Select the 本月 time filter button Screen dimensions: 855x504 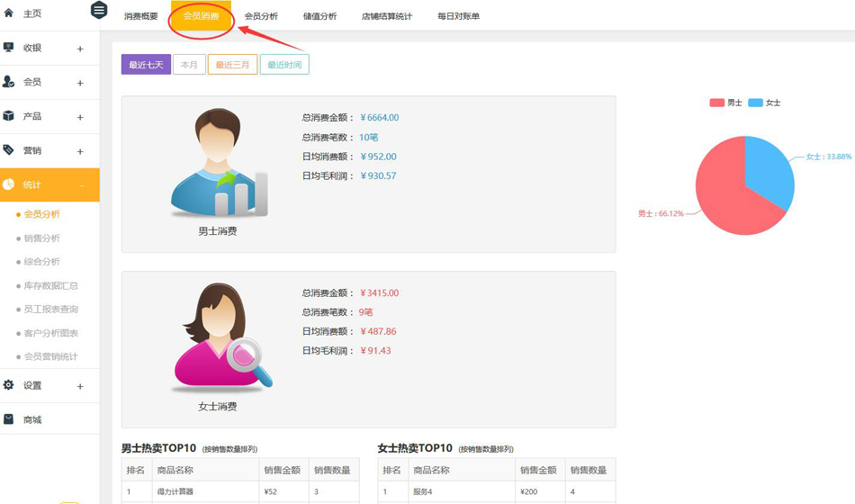(x=189, y=65)
